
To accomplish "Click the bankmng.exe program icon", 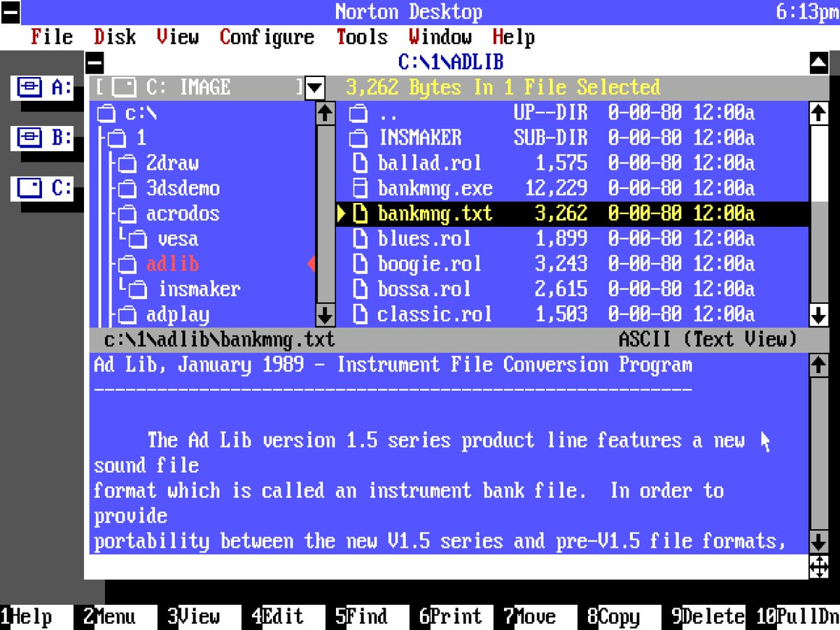I will (359, 188).
